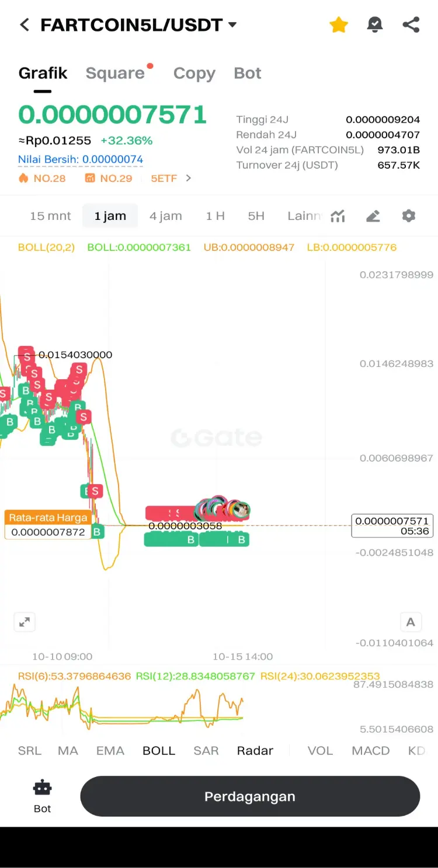Tap rupiah price ≈Rp0.01255

click(55, 141)
